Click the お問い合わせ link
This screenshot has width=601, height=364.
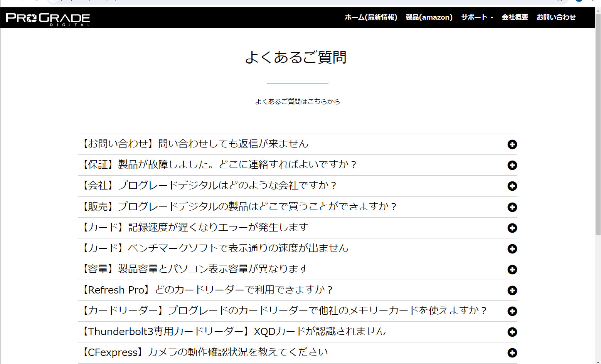point(556,17)
